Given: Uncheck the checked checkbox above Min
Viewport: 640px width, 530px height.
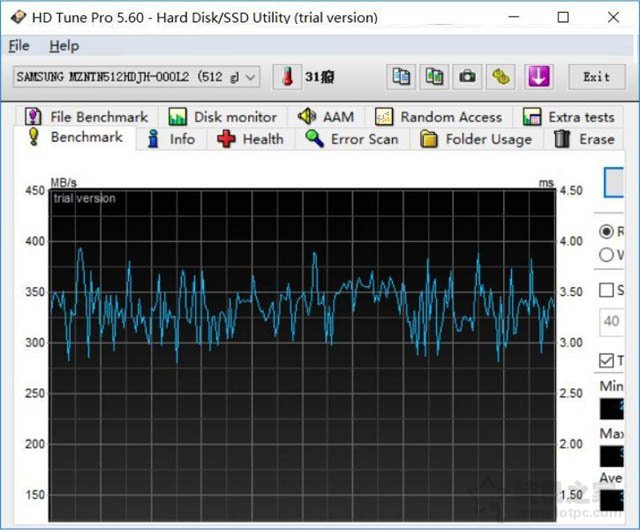Looking at the screenshot, I should 607,360.
